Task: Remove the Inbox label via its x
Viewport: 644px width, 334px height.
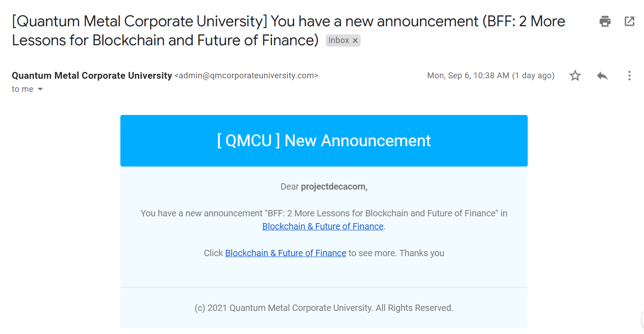Action: pyautogui.click(x=355, y=41)
